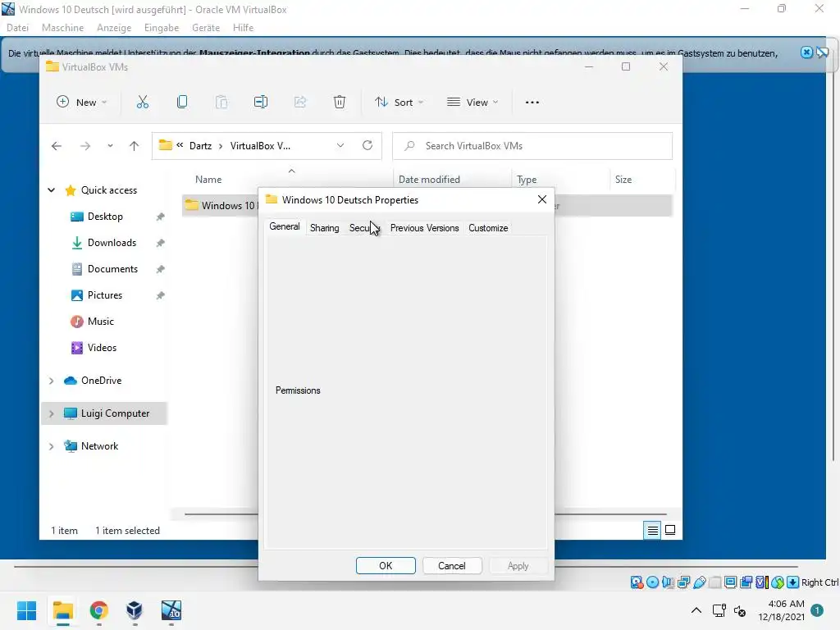Open the Geräte menu in VirtualBox

206,28
